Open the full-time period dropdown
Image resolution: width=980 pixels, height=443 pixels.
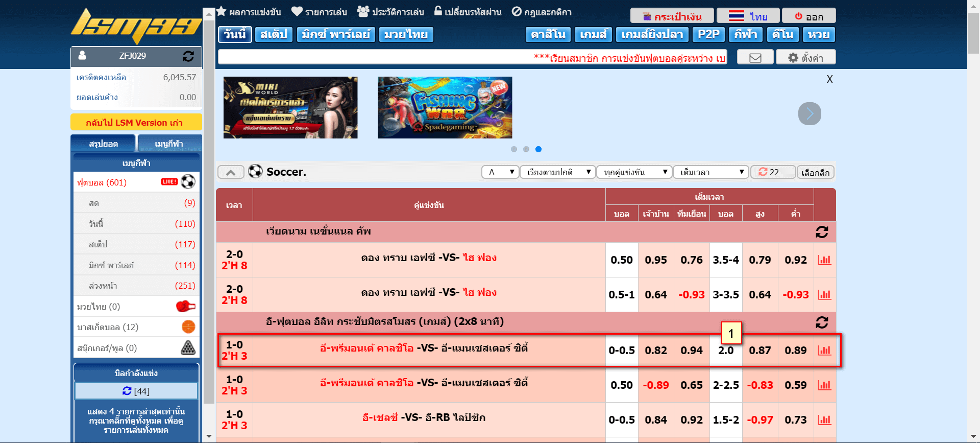[710, 172]
